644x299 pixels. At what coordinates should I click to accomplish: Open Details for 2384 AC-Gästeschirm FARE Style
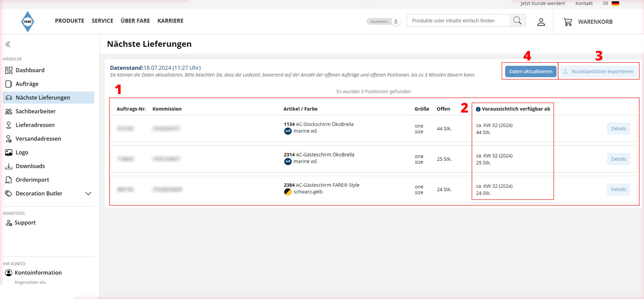pos(619,189)
